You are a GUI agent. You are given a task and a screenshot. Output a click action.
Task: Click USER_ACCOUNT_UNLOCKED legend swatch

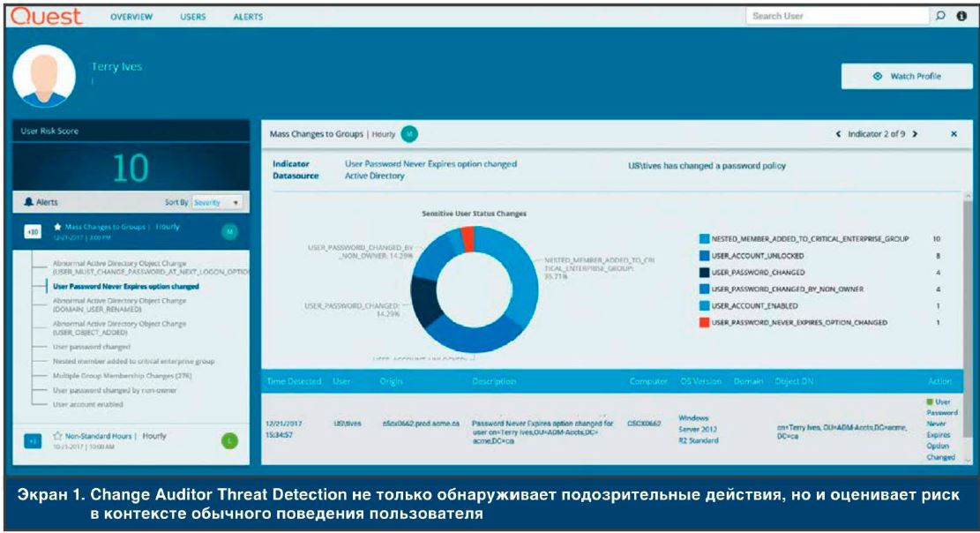(705, 256)
